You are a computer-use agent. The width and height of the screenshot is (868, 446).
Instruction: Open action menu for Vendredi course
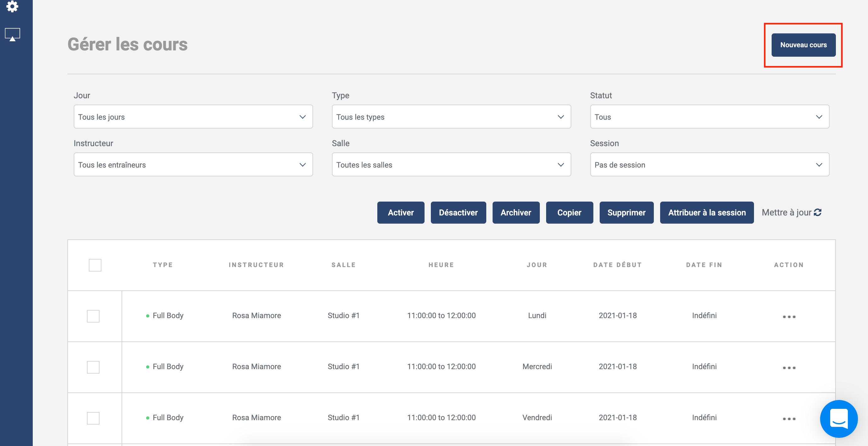click(x=789, y=418)
